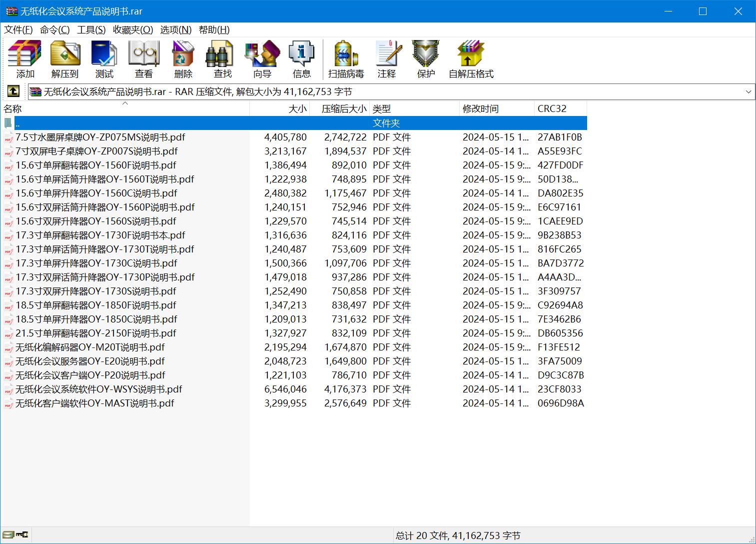Click the Add (添加) toolbar icon
This screenshot has width=756, height=544.
pos(25,59)
